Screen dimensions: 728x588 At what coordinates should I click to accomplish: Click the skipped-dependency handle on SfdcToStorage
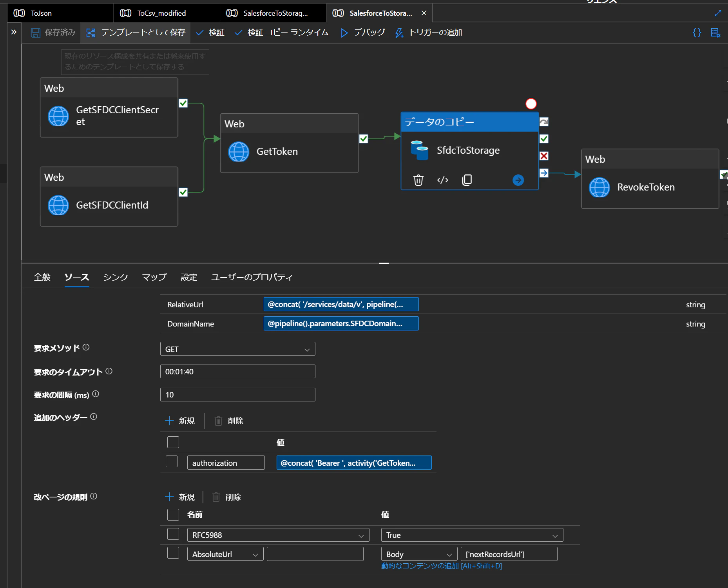pyautogui.click(x=544, y=122)
